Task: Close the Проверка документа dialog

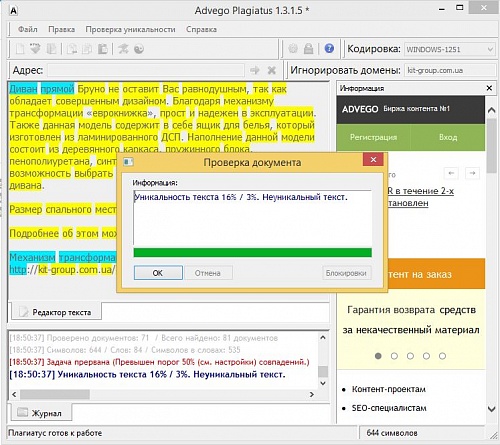Action: [x=373, y=160]
